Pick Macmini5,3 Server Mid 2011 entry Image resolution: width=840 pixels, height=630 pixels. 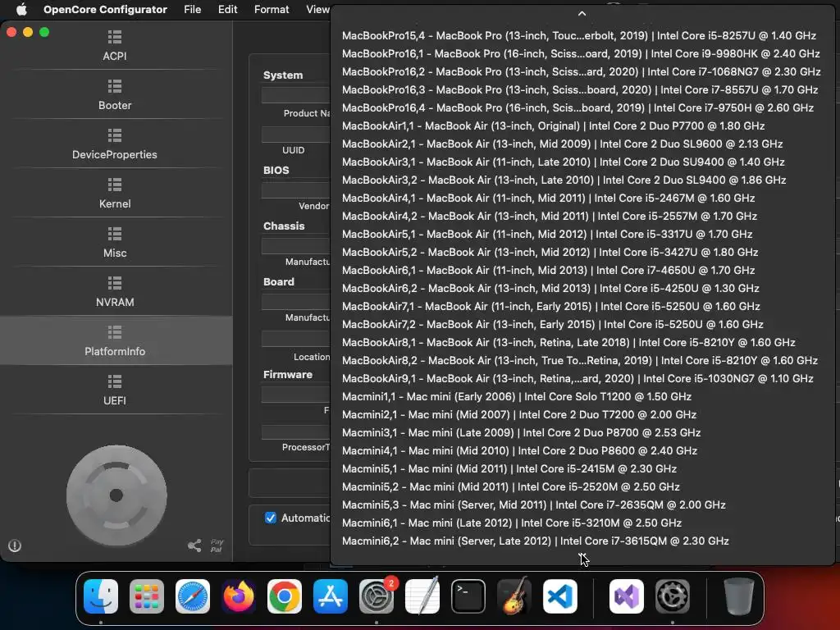point(582,504)
